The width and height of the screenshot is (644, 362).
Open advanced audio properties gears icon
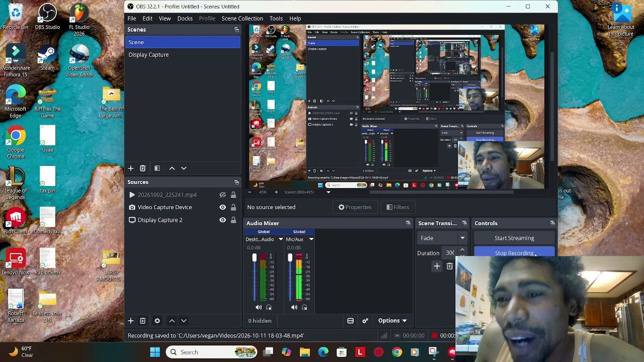(x=365, y=321)
